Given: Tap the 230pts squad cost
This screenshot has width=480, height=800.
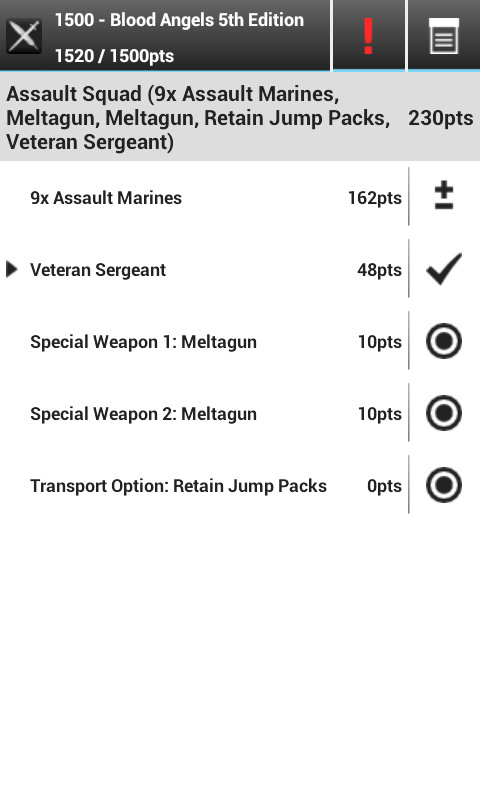Looking at the screenshot, I should 441,118.
